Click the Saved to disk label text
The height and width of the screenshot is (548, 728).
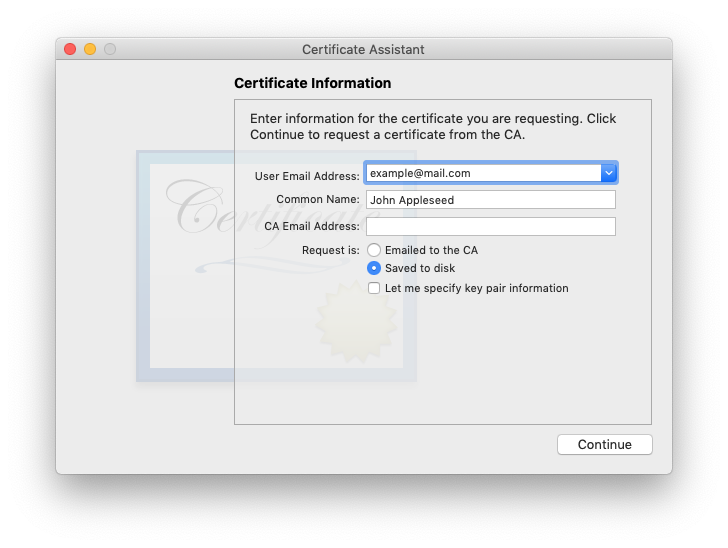[x=420, y=268]
